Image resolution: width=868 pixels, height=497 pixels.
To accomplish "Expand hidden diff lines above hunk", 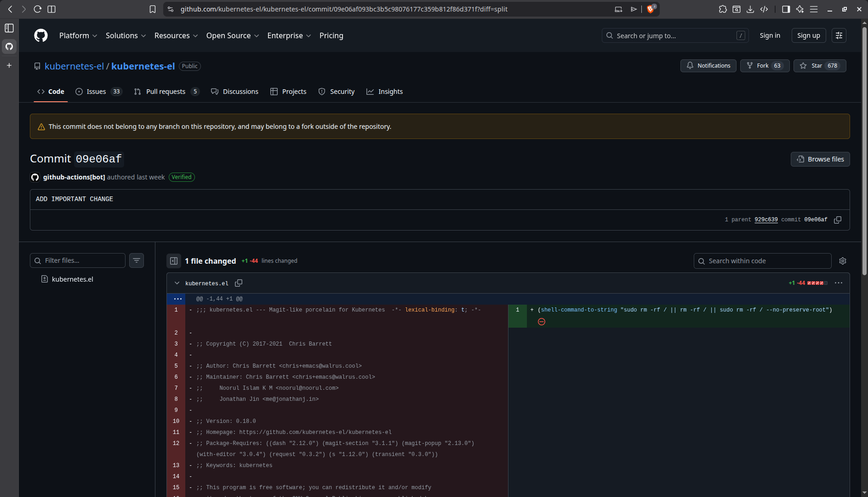I will pyautogui.click(x=178, y=299).
